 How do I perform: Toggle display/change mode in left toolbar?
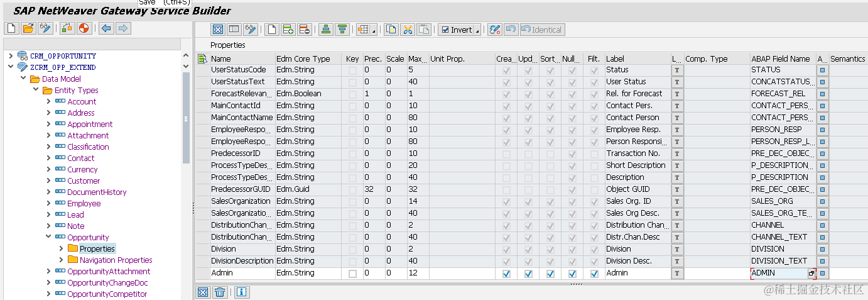click(45, 28)
